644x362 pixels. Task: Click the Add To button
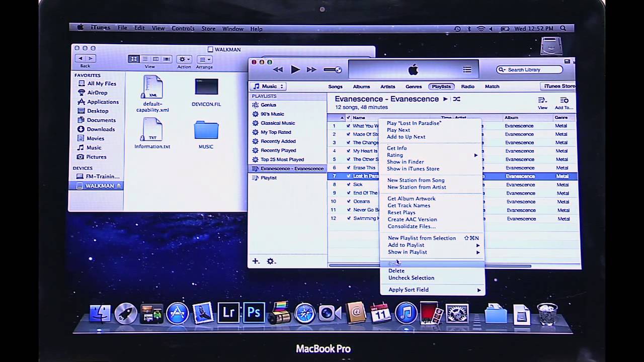tap(563, 103)
